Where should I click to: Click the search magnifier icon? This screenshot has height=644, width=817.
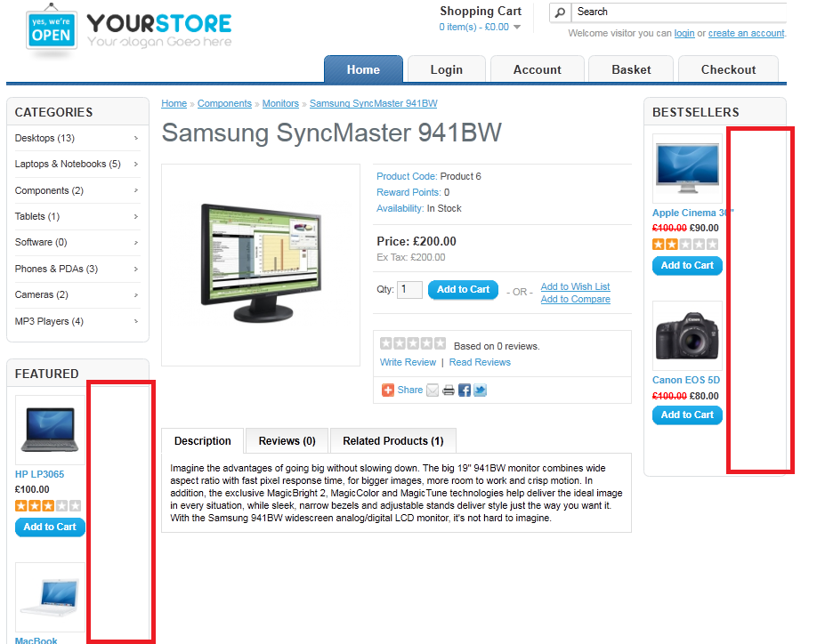point(560,12)
